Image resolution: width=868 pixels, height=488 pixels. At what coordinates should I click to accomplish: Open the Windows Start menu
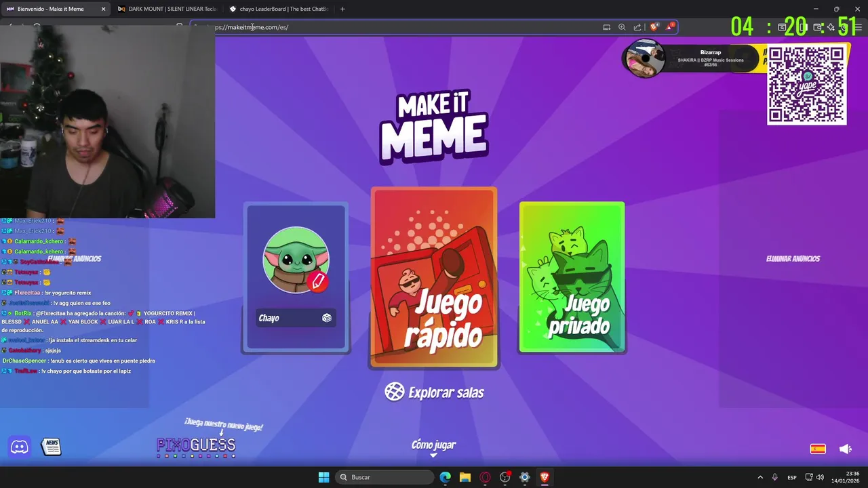[x=323, y=477]
